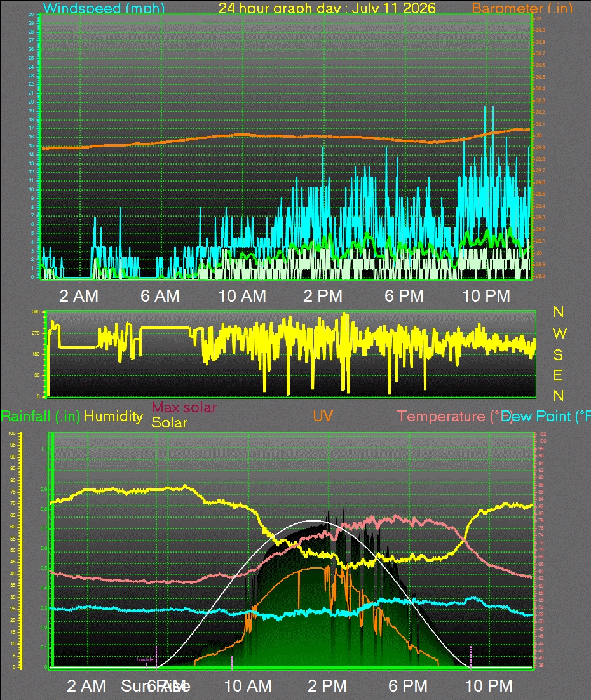Click the 102 value on the temperature axis

[x=542, y=434]
